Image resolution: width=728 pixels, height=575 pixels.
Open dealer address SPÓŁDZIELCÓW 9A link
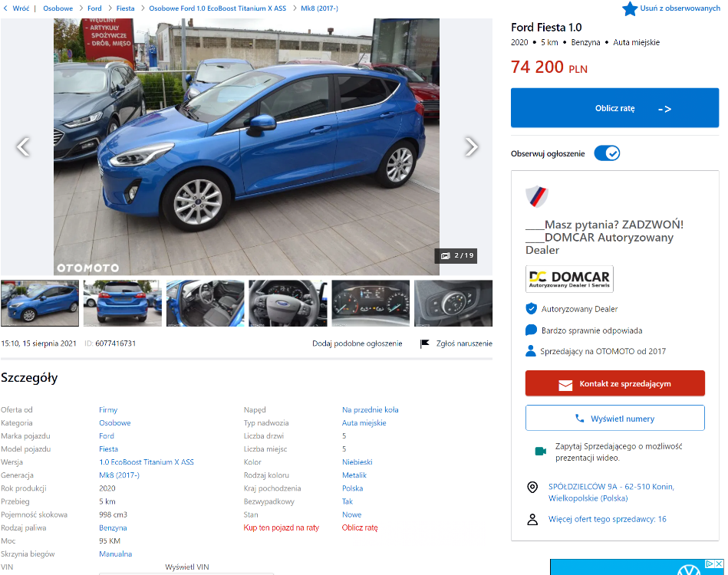[611, 492]
